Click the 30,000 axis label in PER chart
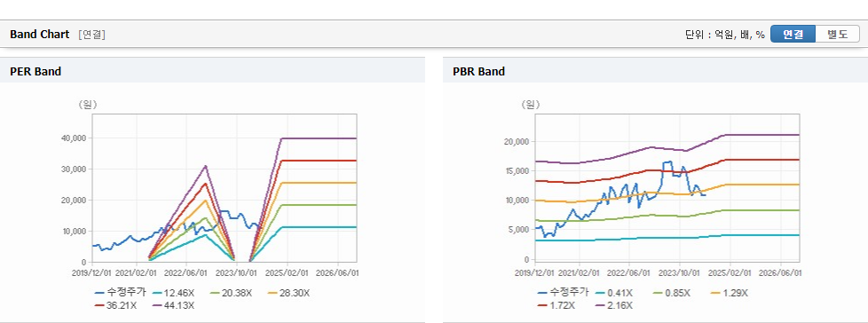The image size is (868, 323). (73, 169)
